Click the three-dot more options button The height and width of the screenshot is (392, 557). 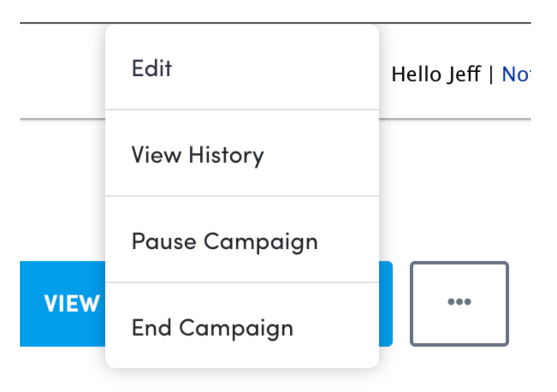pos(459,303)
